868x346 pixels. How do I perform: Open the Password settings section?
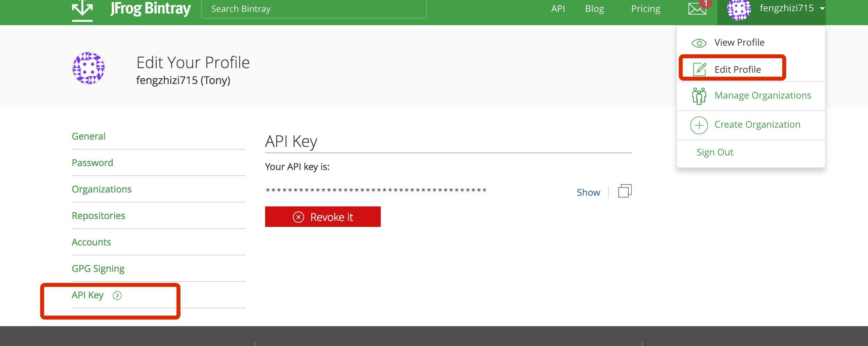(x=92, y=162)
